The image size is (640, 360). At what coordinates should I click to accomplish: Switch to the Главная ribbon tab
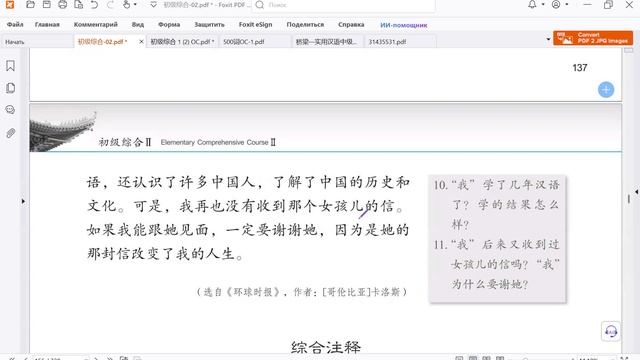47,24
